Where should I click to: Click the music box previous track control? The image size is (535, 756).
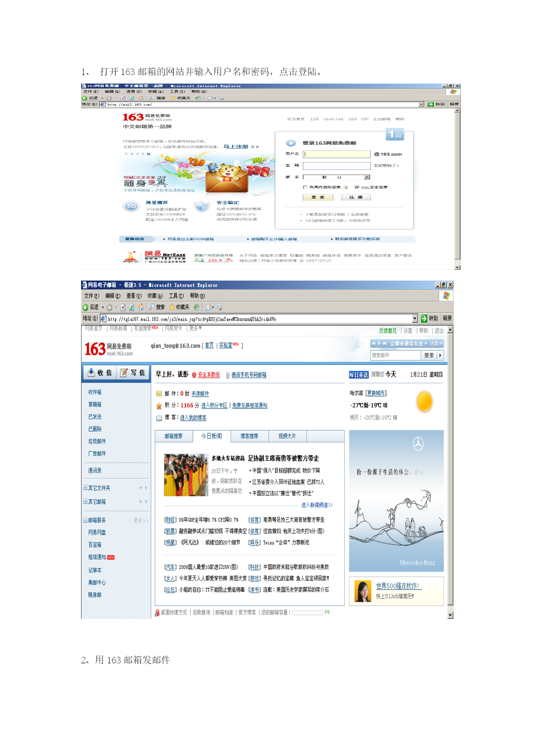(374, 344)
